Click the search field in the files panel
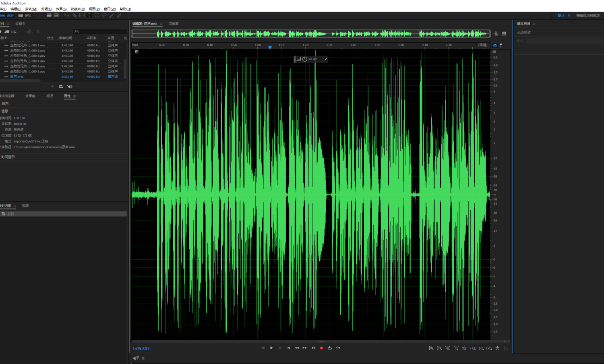 (100, 31)
